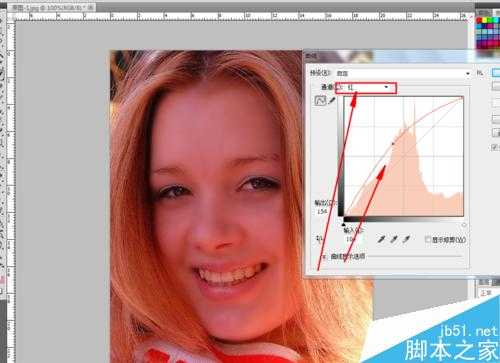Open the red channel dropdown
This screenshot has width=500, height=363.
click(x=366, y=88)
